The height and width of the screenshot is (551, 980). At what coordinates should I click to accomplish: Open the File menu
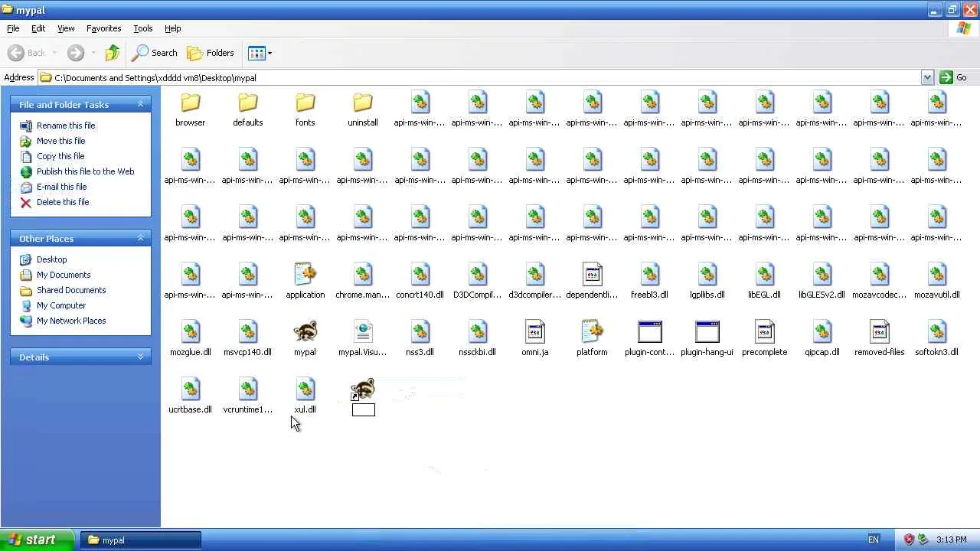click(x=13, y=28)
